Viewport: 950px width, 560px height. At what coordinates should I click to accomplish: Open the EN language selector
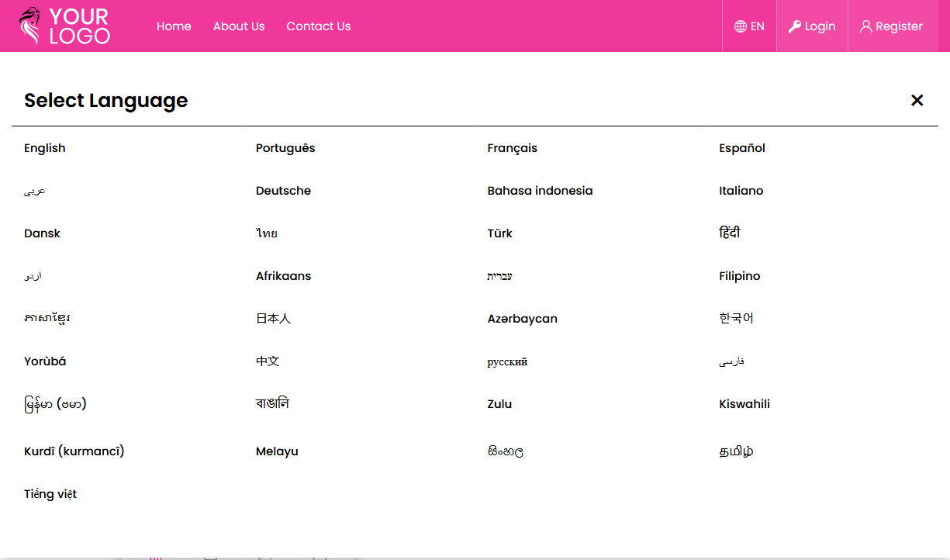[749, 26]
